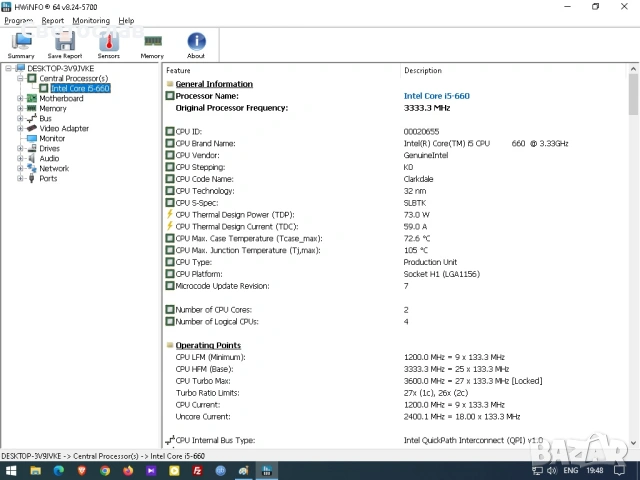Click the HWiNFO title bar app icon
Image resolution: width=640 pixels, height=480 pixels.
point(6,7)
